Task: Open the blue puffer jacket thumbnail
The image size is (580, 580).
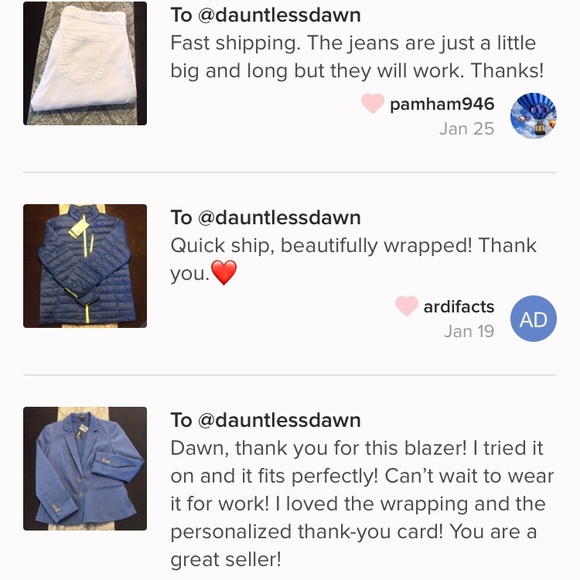Action: [x=85, y=266]
